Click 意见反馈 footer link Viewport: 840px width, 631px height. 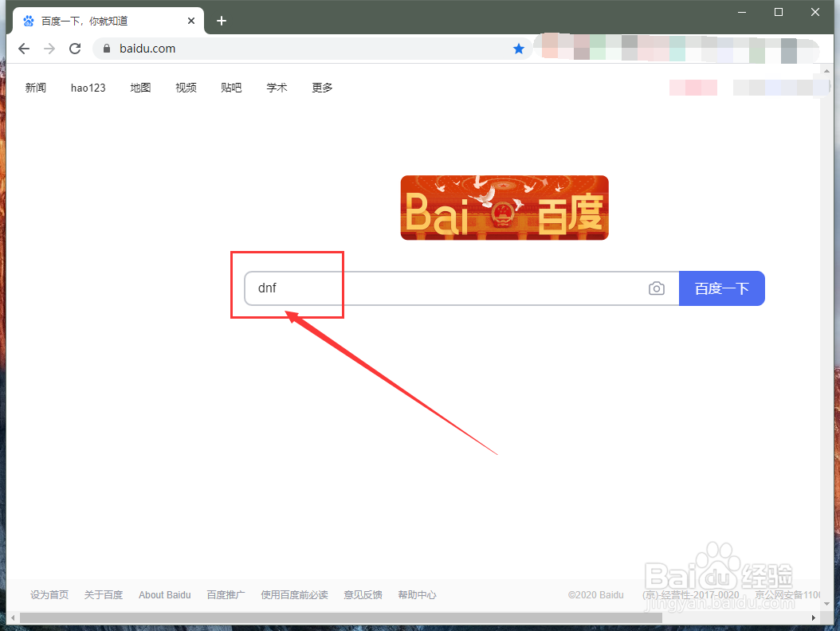[363, 594]
